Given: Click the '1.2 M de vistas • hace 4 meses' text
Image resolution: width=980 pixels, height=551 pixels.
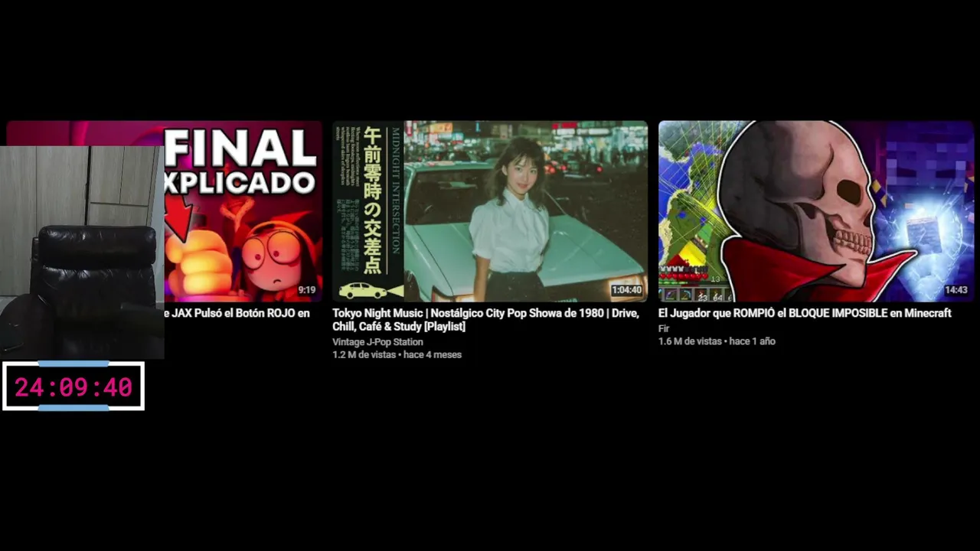Looking at the screenshot, I should (x=397, y=355).
